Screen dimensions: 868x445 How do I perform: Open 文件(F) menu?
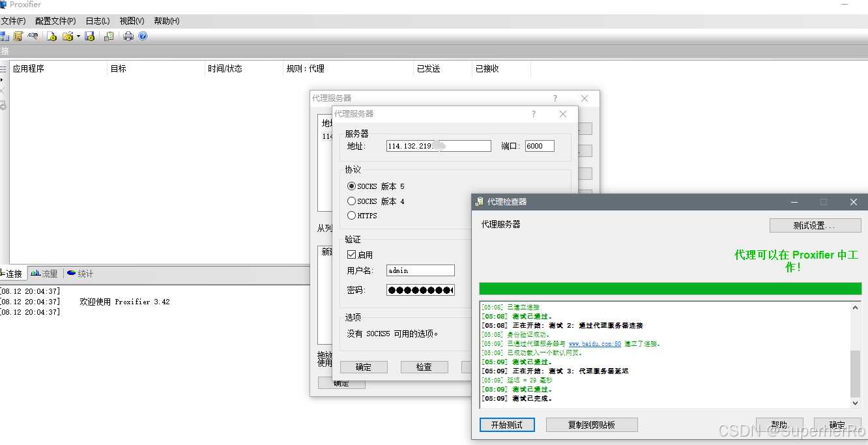[14, 21]
